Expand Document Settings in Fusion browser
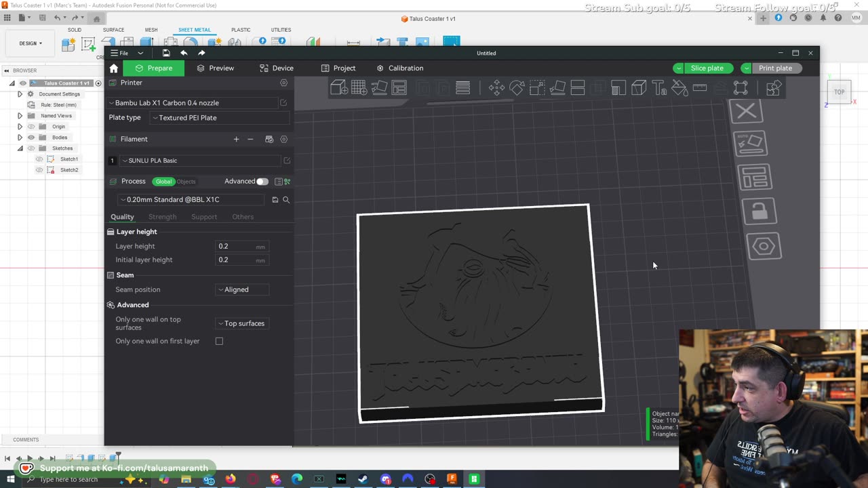 [20, 94]
